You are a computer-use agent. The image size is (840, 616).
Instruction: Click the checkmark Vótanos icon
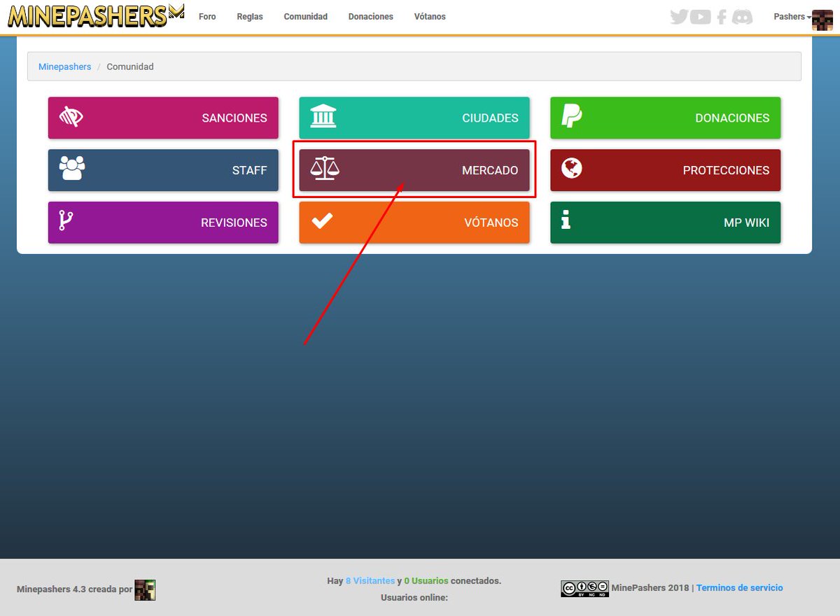(322, 220)
